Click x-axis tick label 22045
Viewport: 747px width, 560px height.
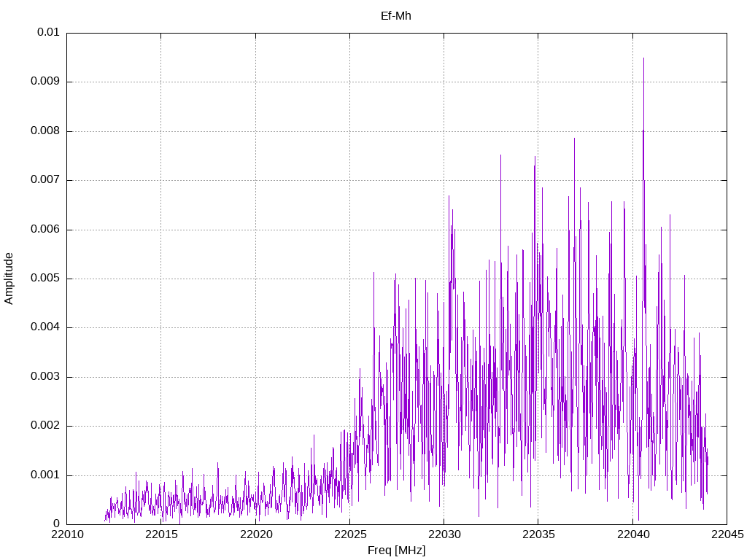click(x=727, y=534)
